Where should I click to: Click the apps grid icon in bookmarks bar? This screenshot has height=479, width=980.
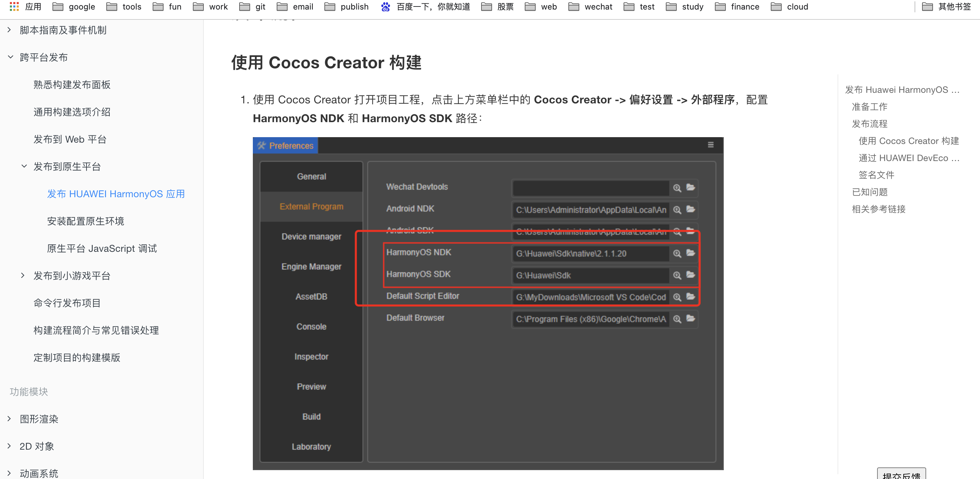(14, 6)
